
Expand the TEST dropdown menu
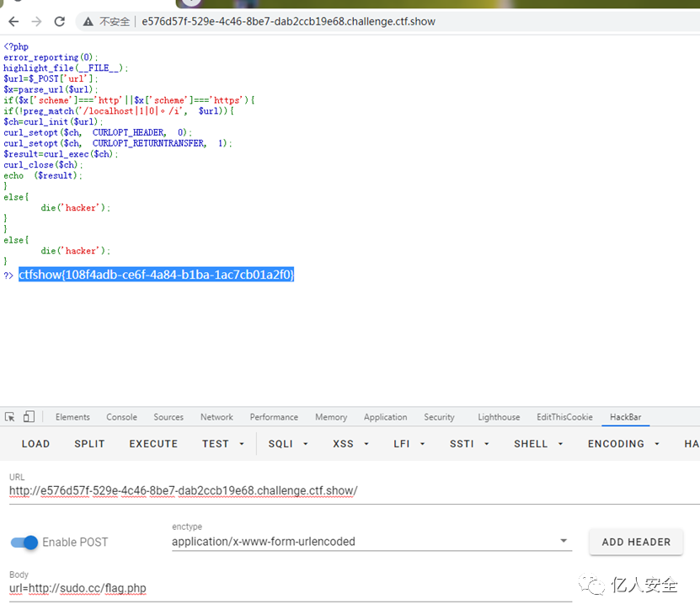click(x=223, y=443)
